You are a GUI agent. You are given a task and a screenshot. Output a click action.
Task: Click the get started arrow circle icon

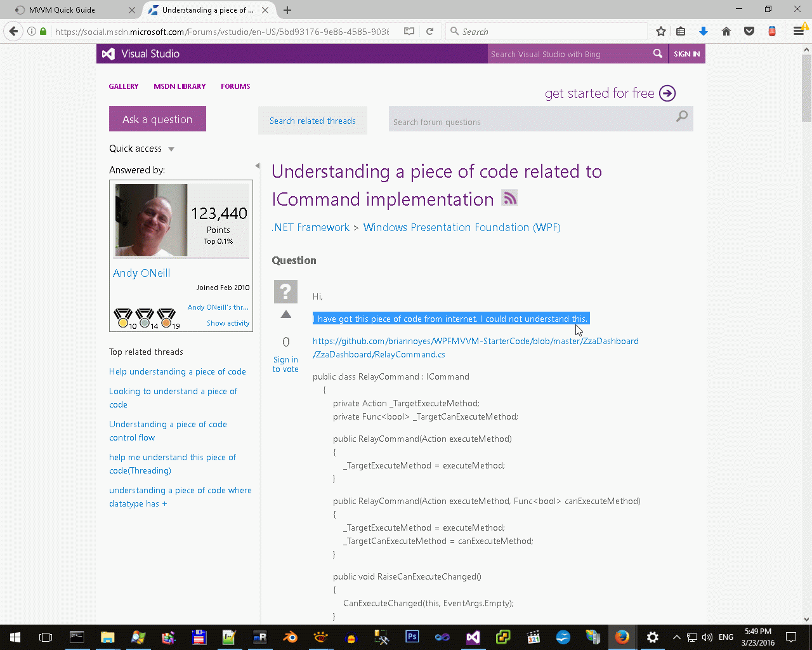point(667,93)
